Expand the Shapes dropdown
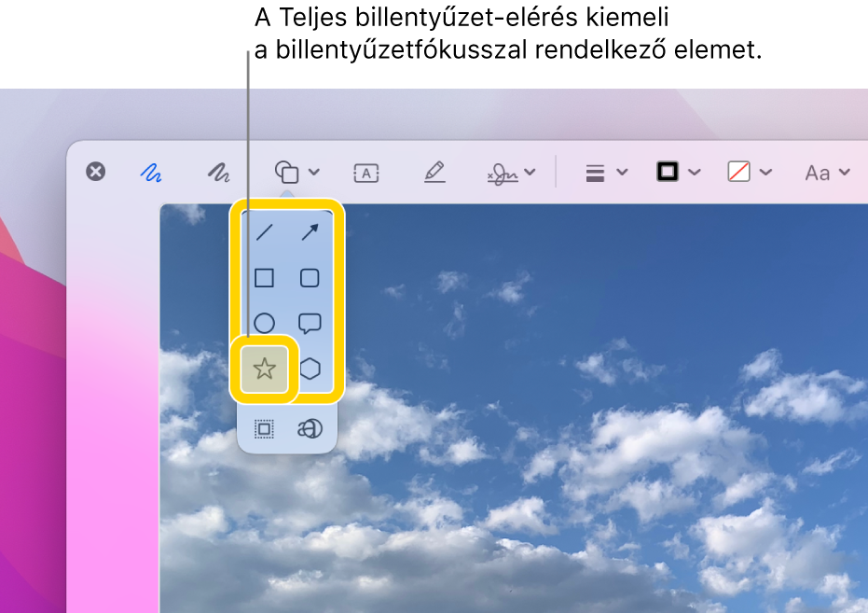Viewport: 868px width, 613px height. tap(313, 172)
